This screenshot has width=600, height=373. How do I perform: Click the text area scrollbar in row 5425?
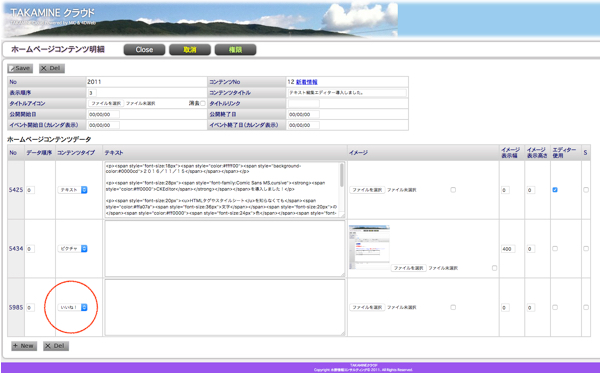coord(342,175)
